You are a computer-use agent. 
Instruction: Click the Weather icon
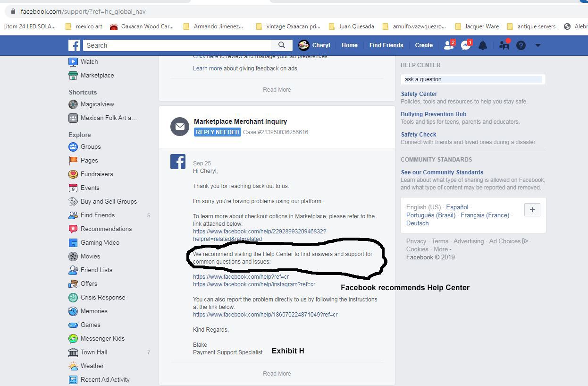(x=73, y=366)
